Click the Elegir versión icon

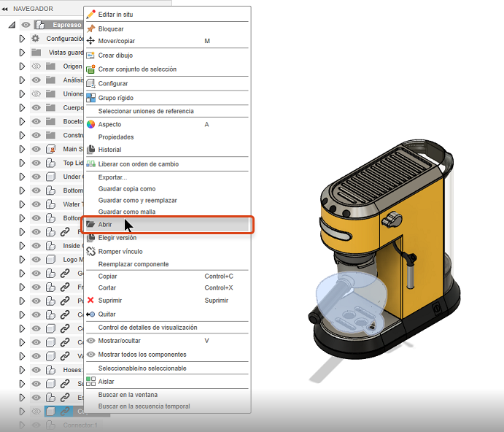[91, 237]
